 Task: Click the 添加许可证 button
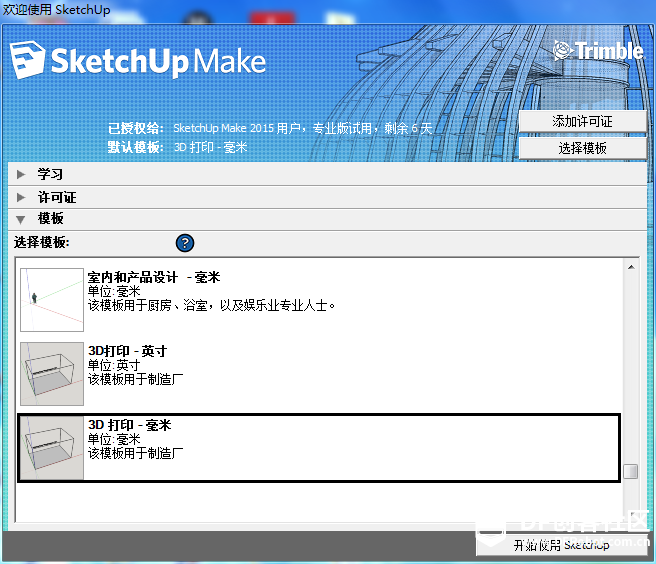pyautogui.click(x=582, y=121)
